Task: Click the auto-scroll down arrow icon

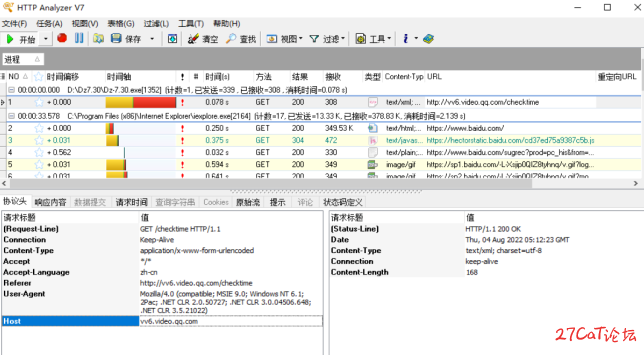Action: pyautogui.click(x=172, y=38)
